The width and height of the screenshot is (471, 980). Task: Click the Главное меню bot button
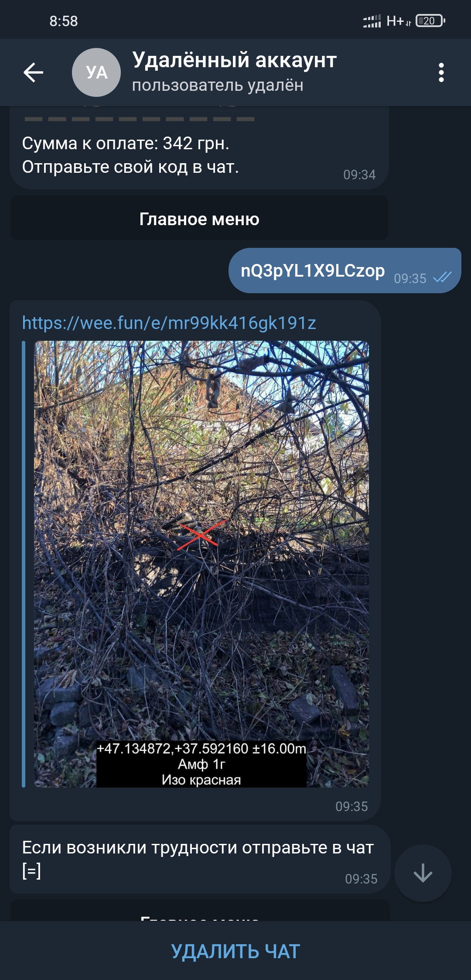pyautogui.click(x=199, y=219)
